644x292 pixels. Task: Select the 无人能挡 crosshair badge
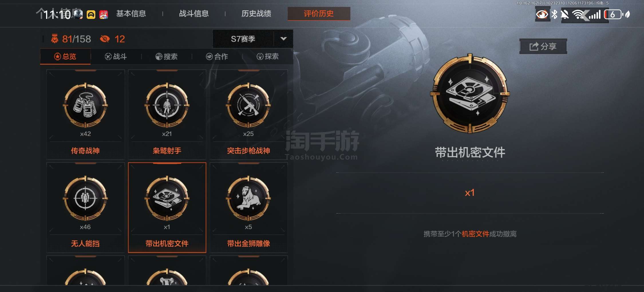click(85, 208)
